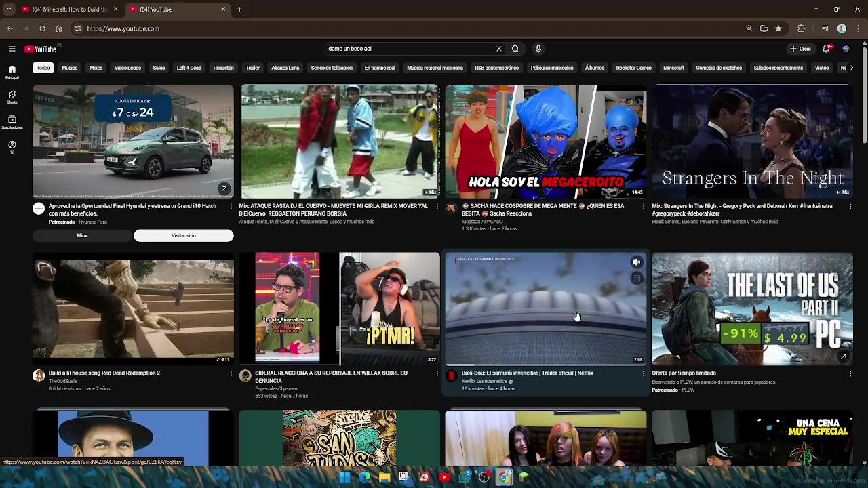868x488 pixels.
Task: Open YouTube notifications bell
Action: (826, 49)
